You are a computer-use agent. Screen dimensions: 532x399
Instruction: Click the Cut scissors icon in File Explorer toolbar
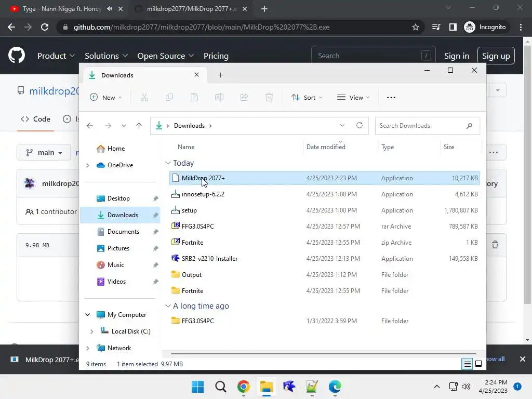[x=144, y=98]
